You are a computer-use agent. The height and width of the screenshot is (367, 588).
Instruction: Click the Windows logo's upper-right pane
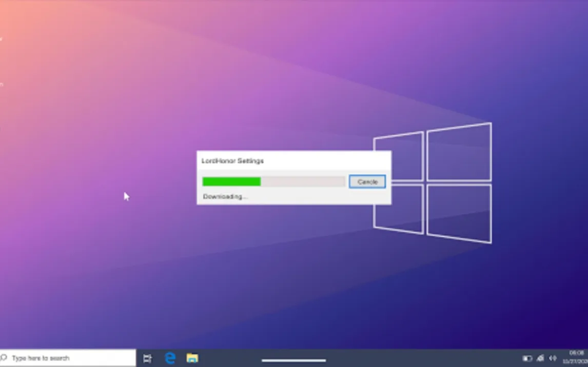(x=459, y=153)
